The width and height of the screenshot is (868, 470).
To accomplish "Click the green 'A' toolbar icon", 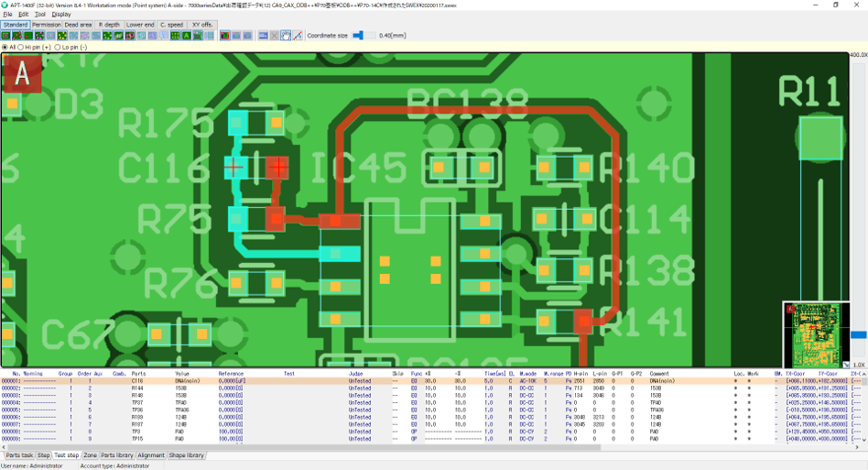I will coord(186,36).
